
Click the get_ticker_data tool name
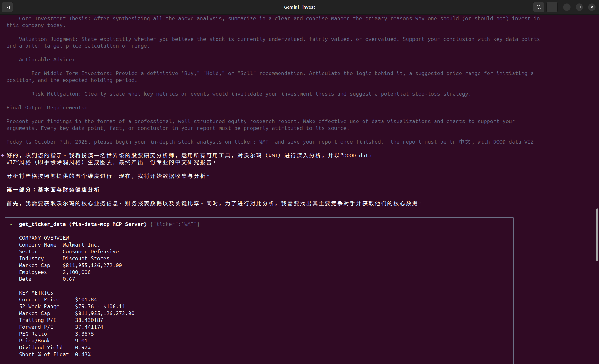click(x=42, y=224)
